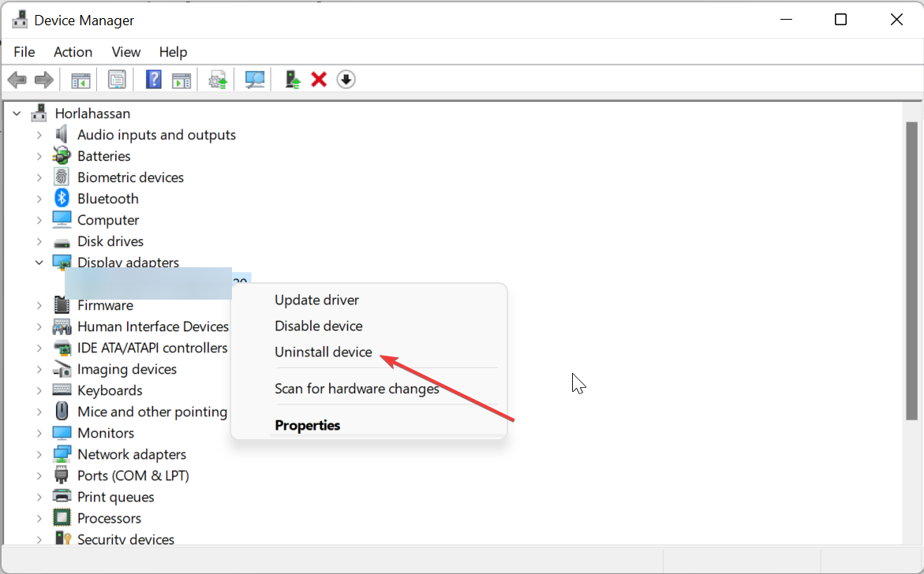924x574 pixels.
Task: Collapse the Horlahassan root node
Action: click(17, 113)
